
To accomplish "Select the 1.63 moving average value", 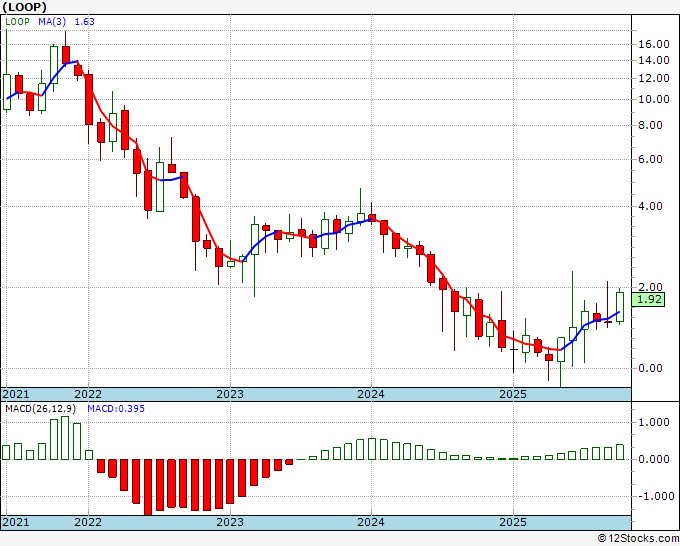I will [x=85, y=22].
